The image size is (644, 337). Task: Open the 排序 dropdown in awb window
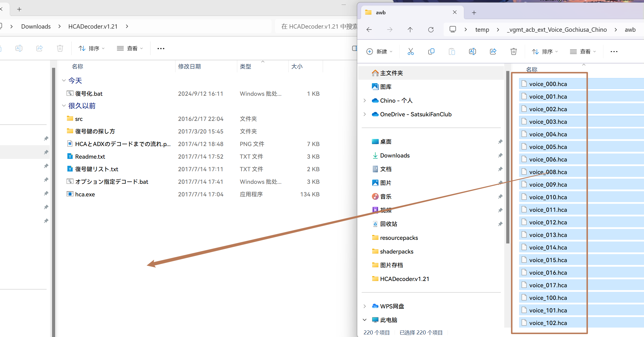coord(545,51)
